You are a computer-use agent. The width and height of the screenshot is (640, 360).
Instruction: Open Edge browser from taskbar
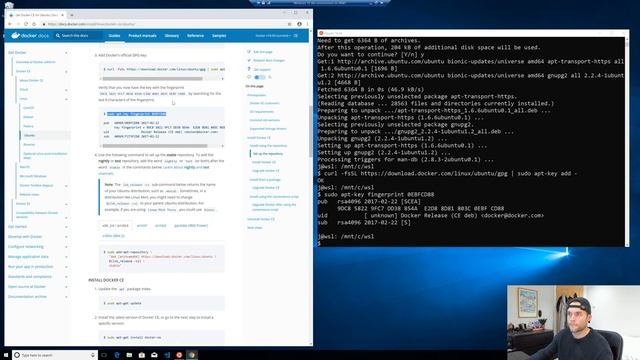[x=117, y=355]
